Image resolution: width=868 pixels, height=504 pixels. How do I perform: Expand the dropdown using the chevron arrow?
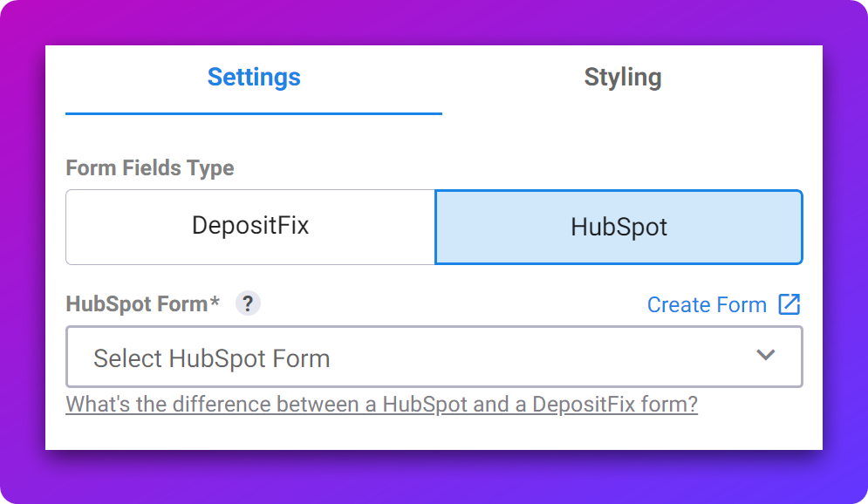[x=766, y=355]
